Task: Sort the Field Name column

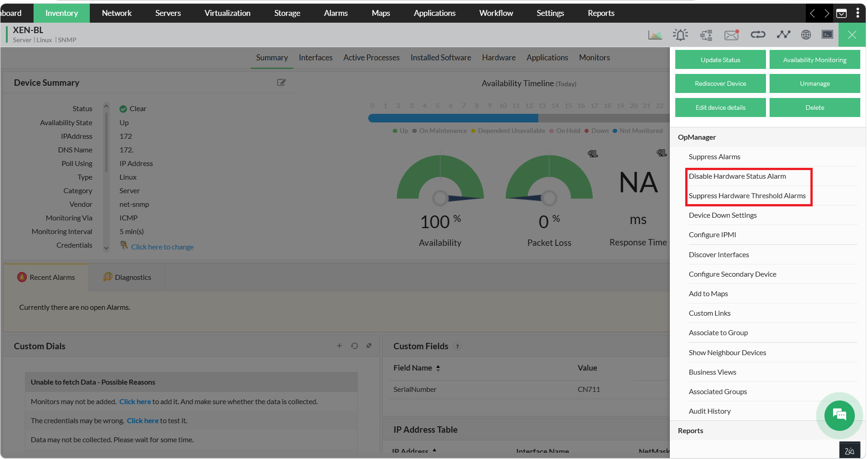Action: pyautogui.click(x=438, y=368)
